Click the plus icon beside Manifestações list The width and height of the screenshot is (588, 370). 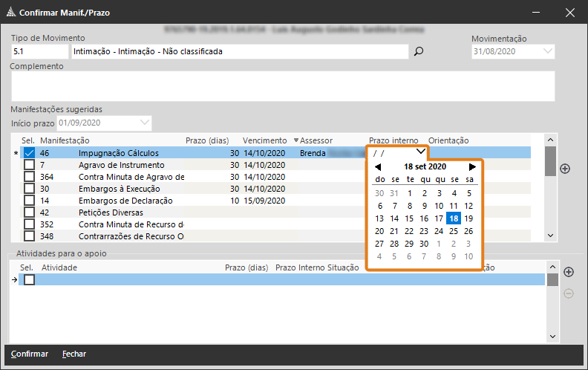[564, 169]
